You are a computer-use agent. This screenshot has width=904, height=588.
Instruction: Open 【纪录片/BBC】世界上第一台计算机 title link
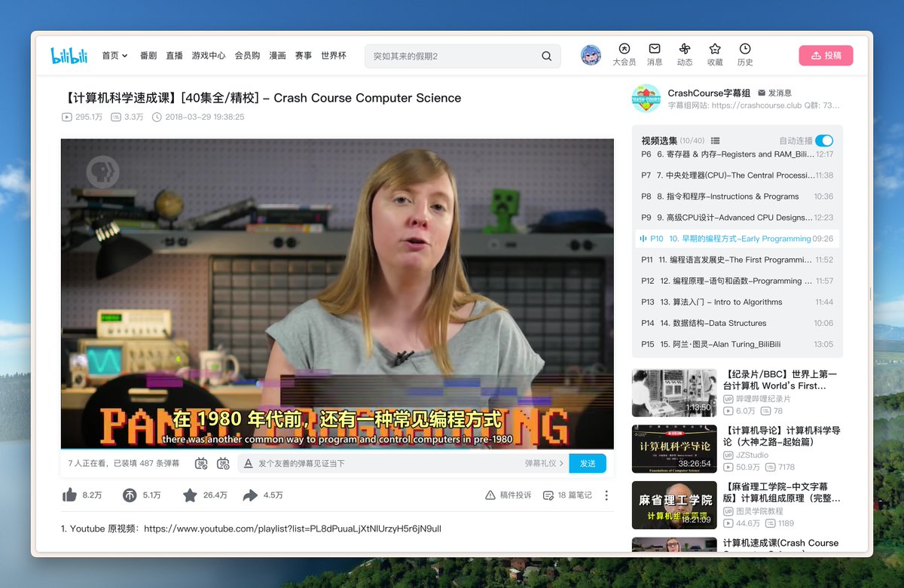[x=780, y=379]
